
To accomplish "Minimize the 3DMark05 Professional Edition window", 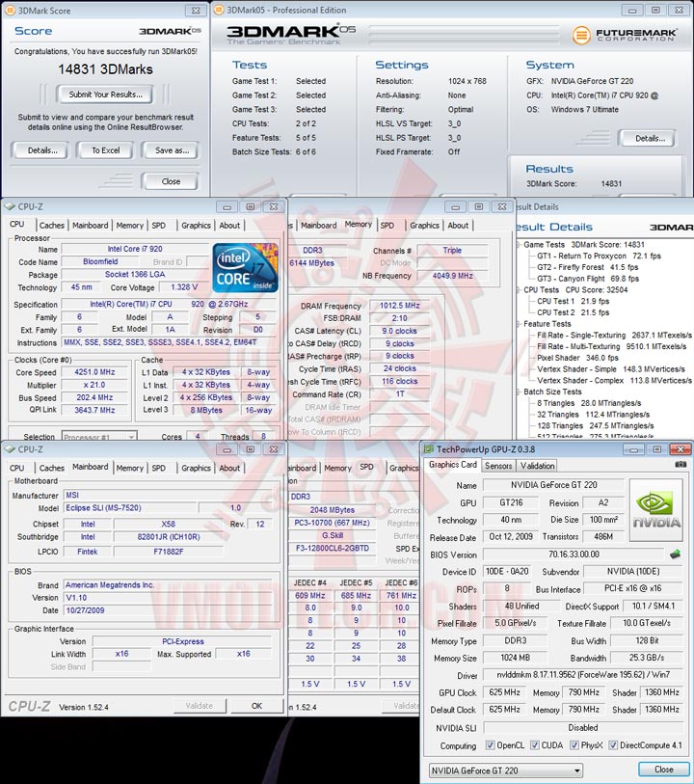I will pyautogui.click(x=632, y=10).
